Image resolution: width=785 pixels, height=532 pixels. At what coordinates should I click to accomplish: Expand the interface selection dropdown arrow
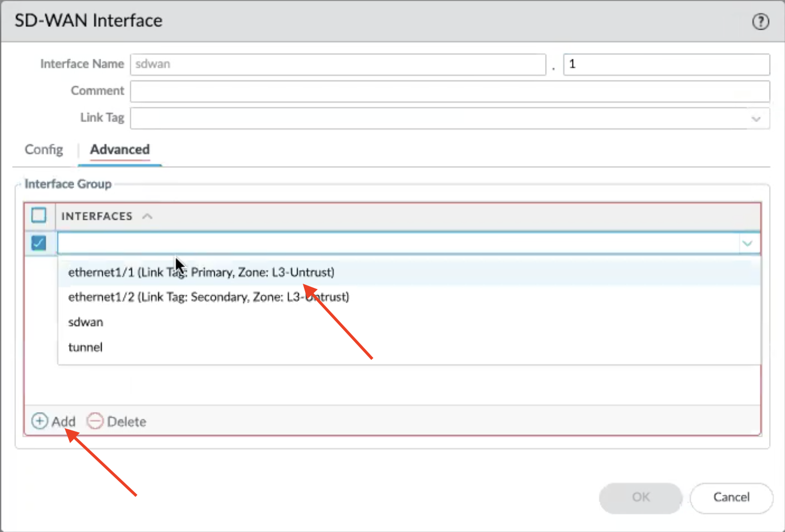click(x=747, y=243)
